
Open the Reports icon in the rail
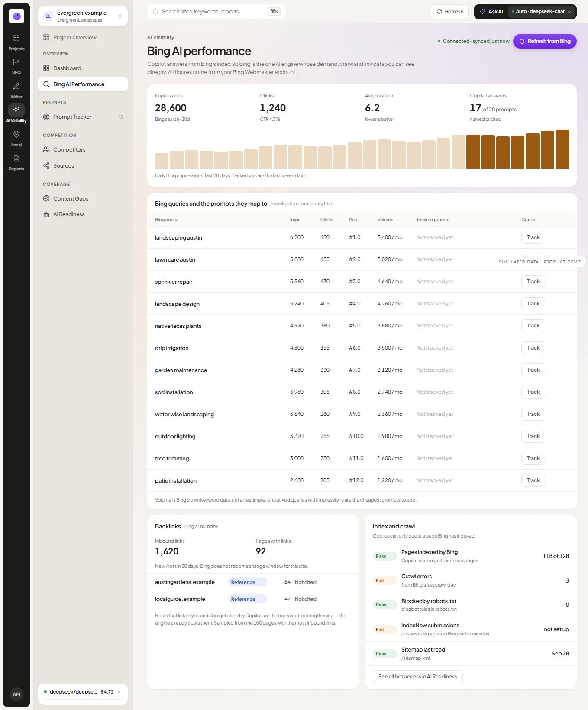pyautogui.click(x=16, y=158)
